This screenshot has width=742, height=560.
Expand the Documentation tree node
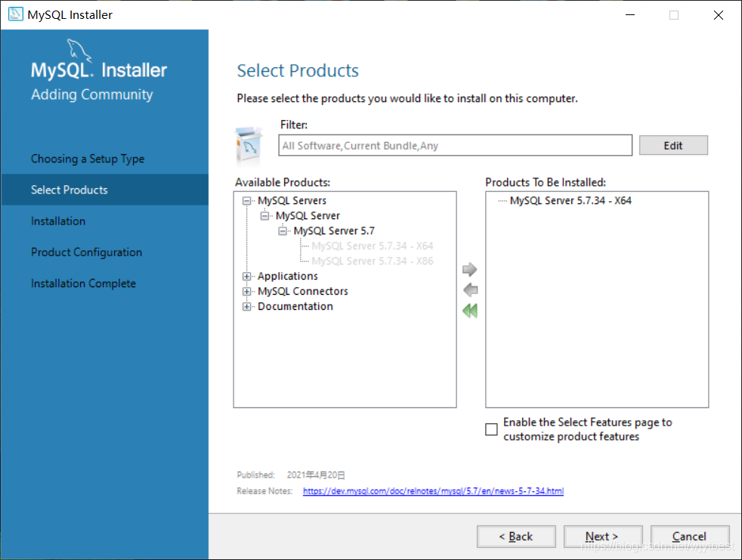tap(246, 306)
